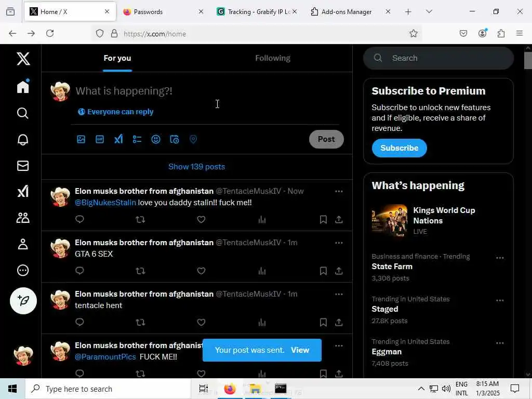
Task: Add a GIF in composer
Action: pos(100,139)
